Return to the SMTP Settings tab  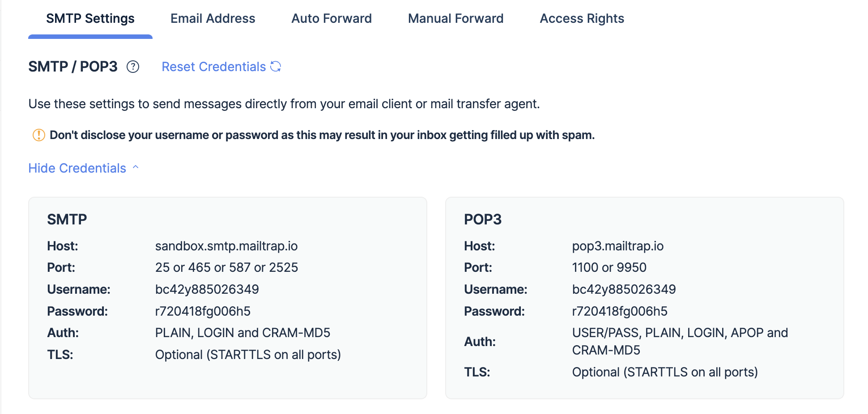[90, 18]
